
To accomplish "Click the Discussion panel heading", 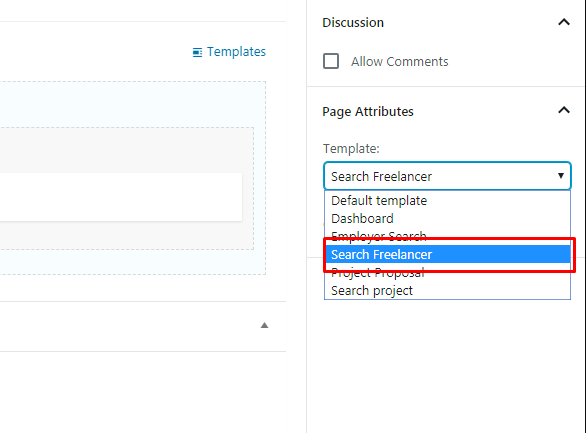I will pyautogui.click(x=353, y=22).
